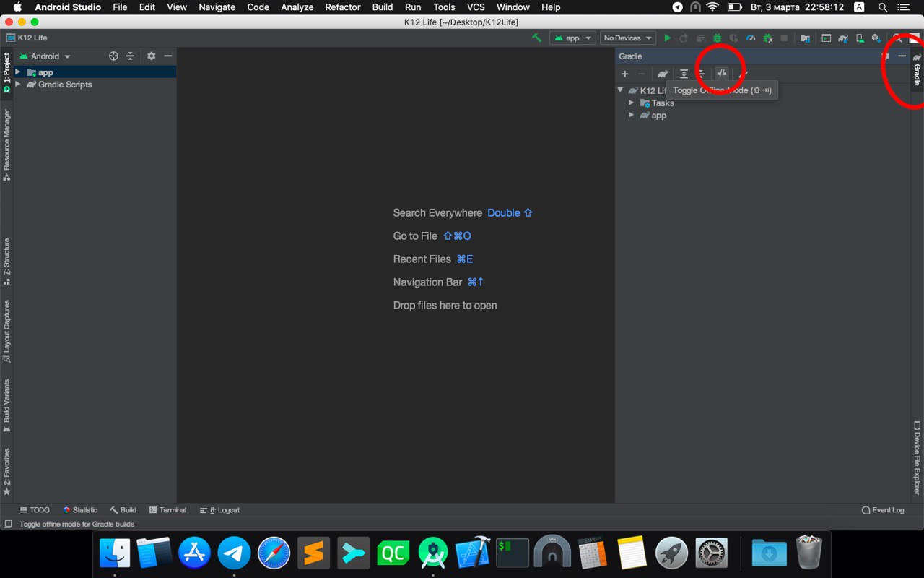The height and width of the screenshot is (578, 924).
Task: Click tool windows quick access icon bottom-left
Action: tap(7, 524)
